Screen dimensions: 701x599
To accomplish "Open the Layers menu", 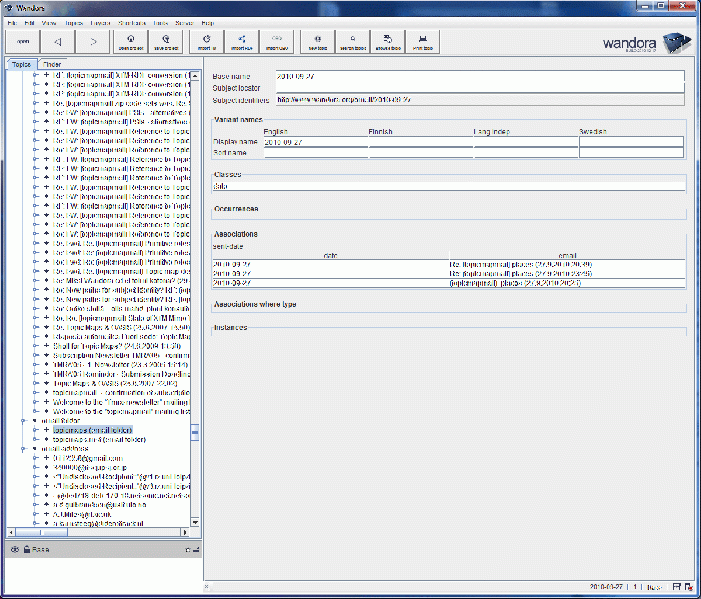I will pyautogui.click(x=101, y=22).
